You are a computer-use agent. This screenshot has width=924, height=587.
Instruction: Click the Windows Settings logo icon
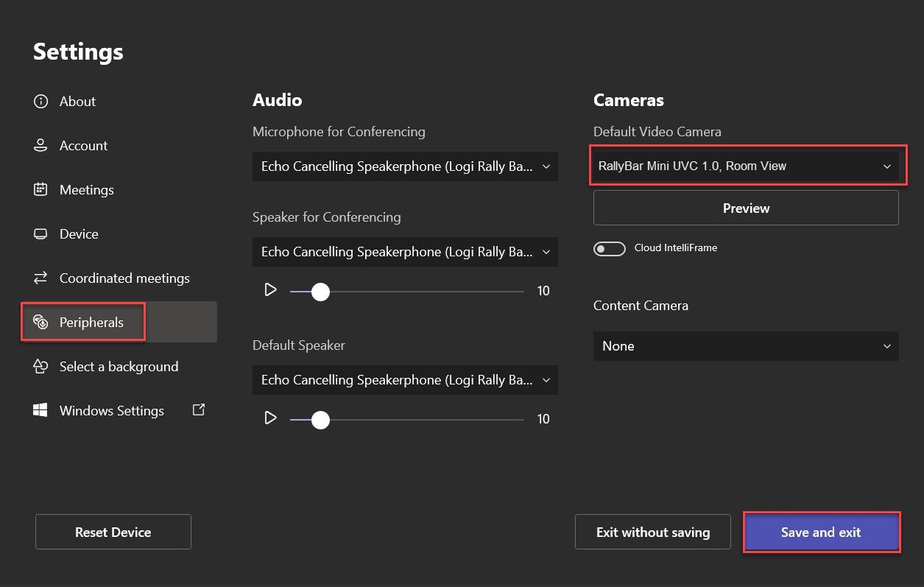(x=40, y=411)
